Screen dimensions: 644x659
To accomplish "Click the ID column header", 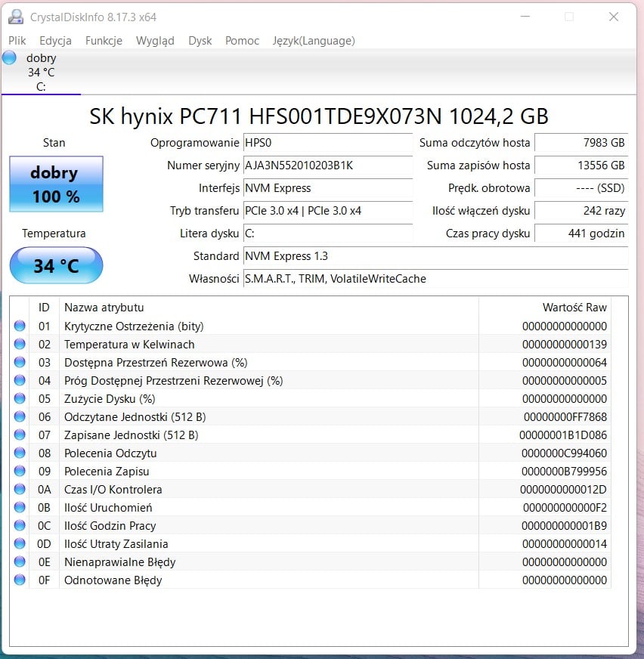I will pyautogui.click(x=44, y=308).
